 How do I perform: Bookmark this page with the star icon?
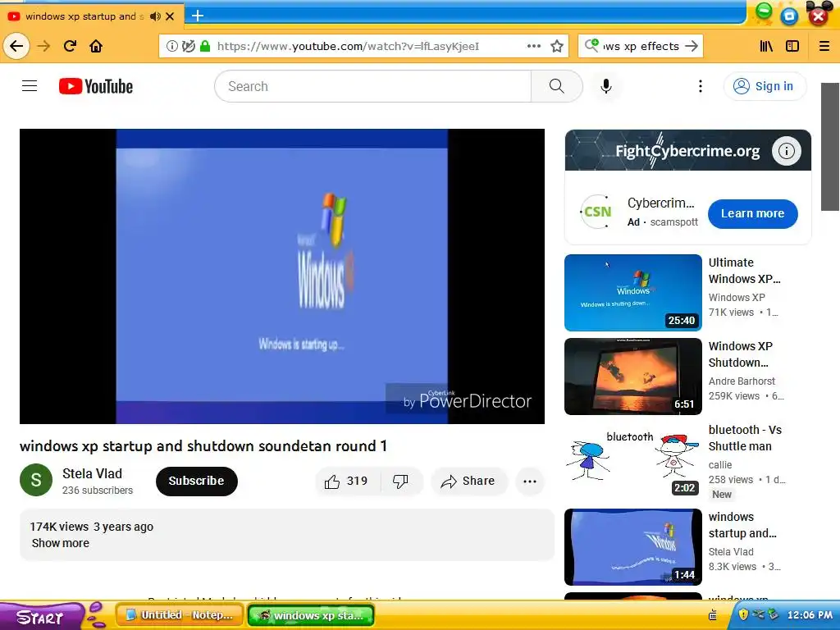coord(557,46)
